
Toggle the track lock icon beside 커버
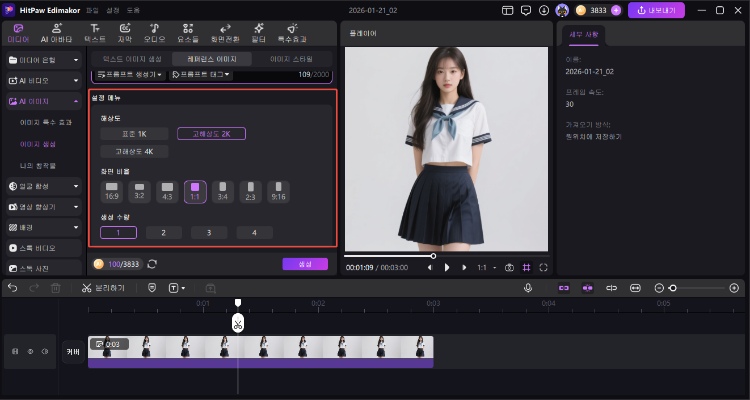tap(15, 351)
